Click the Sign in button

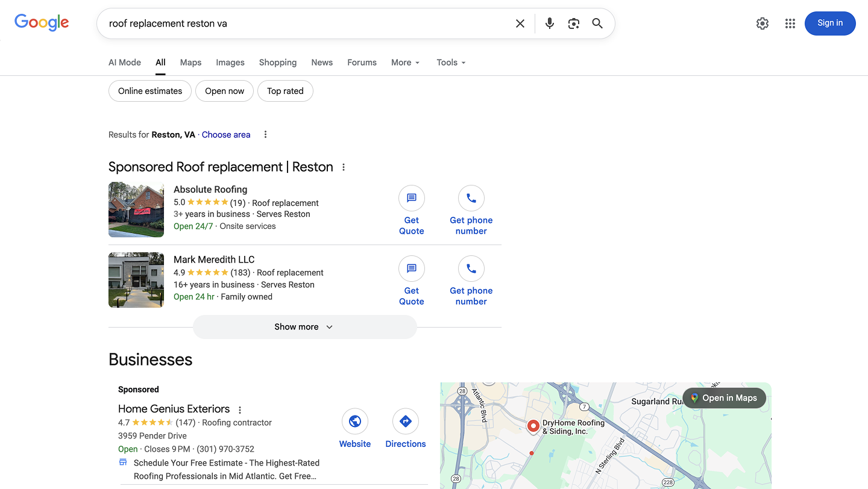(x=830, y=23)
